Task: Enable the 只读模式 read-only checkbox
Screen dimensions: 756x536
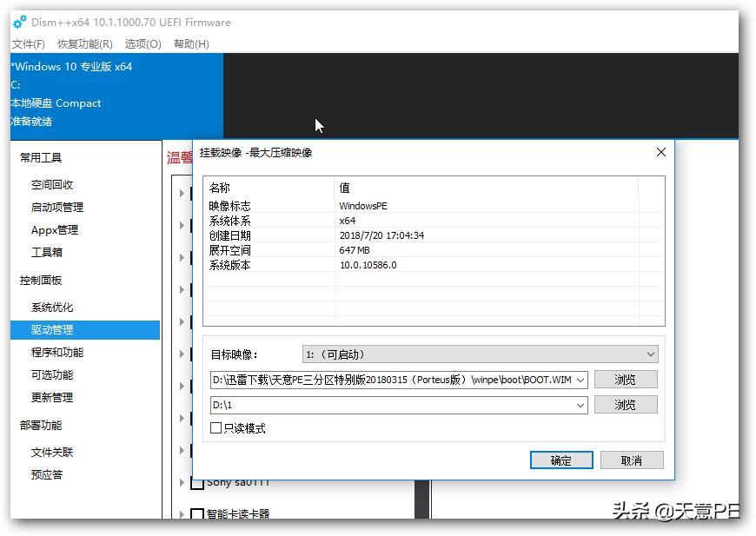Action: (215, 427)
